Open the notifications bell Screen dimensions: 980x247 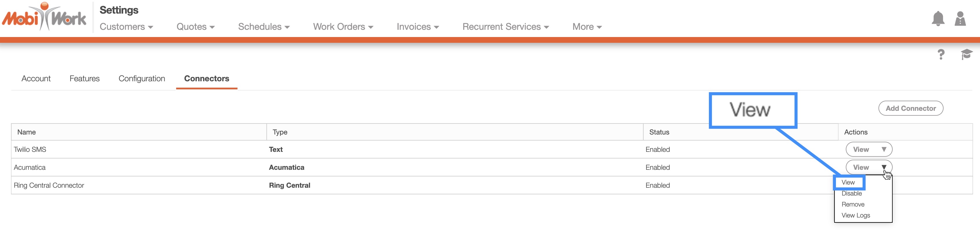938,18
